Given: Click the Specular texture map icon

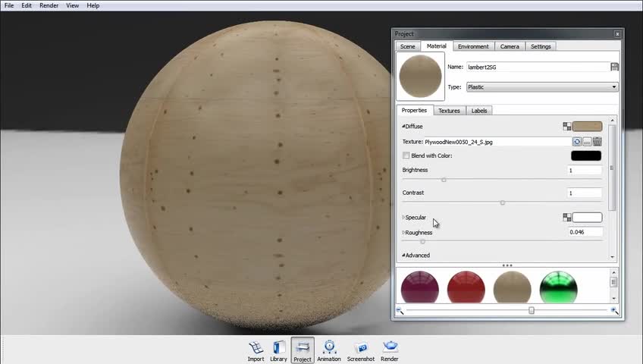Looking at the screenshot, I should 566,217.
